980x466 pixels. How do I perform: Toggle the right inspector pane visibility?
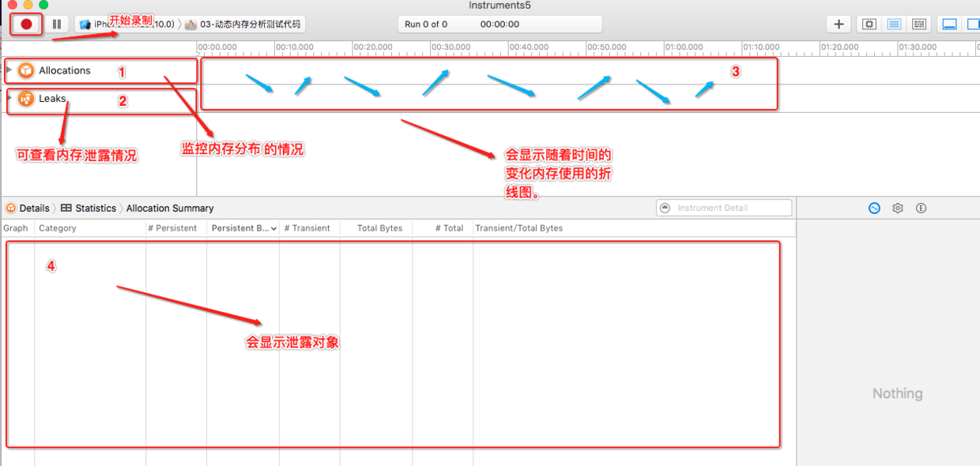[973, 24]
